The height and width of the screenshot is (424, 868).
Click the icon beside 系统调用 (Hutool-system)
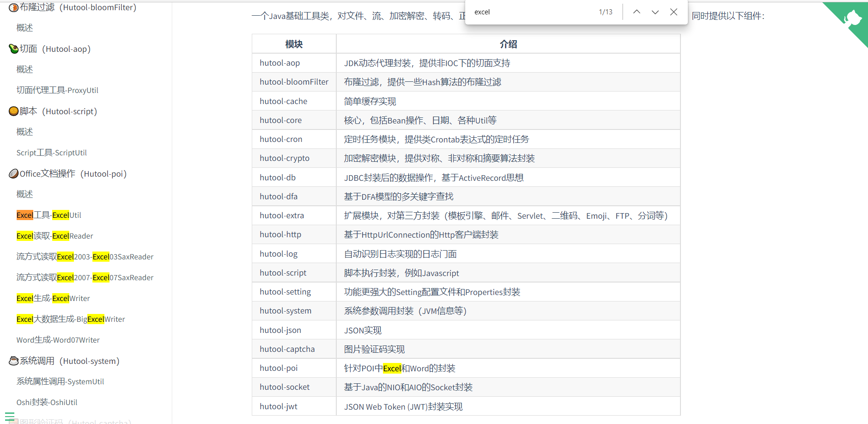[x=13, y=361]
